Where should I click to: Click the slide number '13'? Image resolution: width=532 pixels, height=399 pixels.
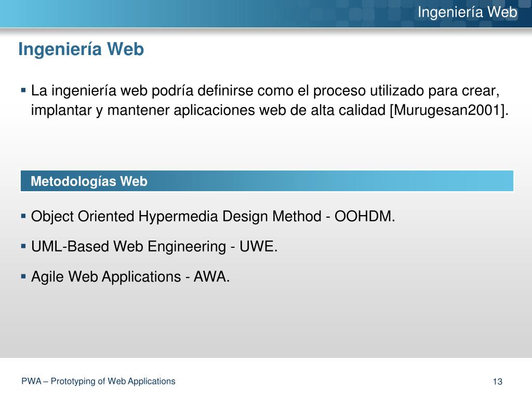(497, 382)
